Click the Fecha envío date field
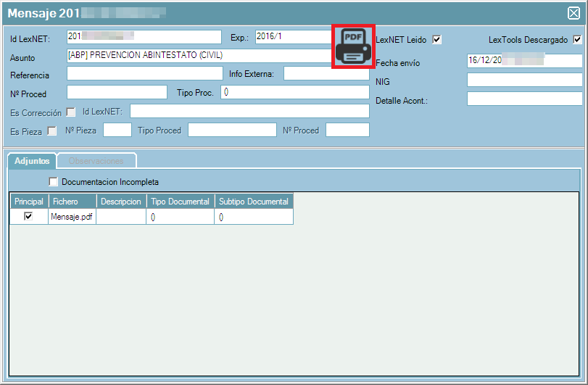Viewport: 588px width, 385px height. click(x=524, y=61)
